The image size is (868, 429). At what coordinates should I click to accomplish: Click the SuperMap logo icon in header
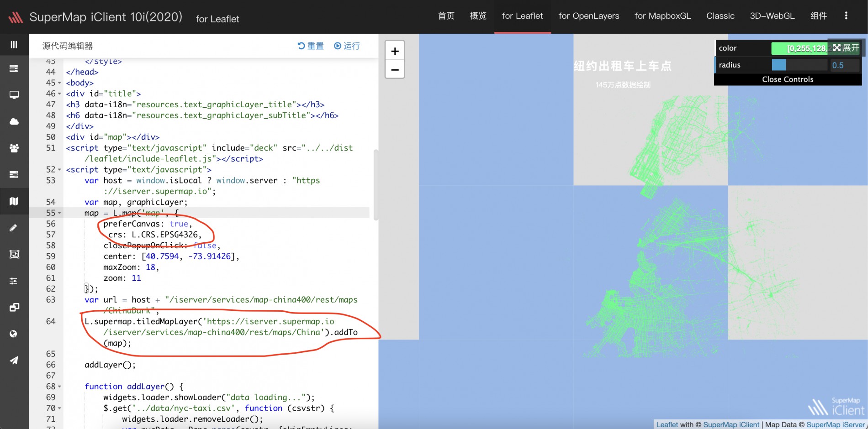[15, 17]
